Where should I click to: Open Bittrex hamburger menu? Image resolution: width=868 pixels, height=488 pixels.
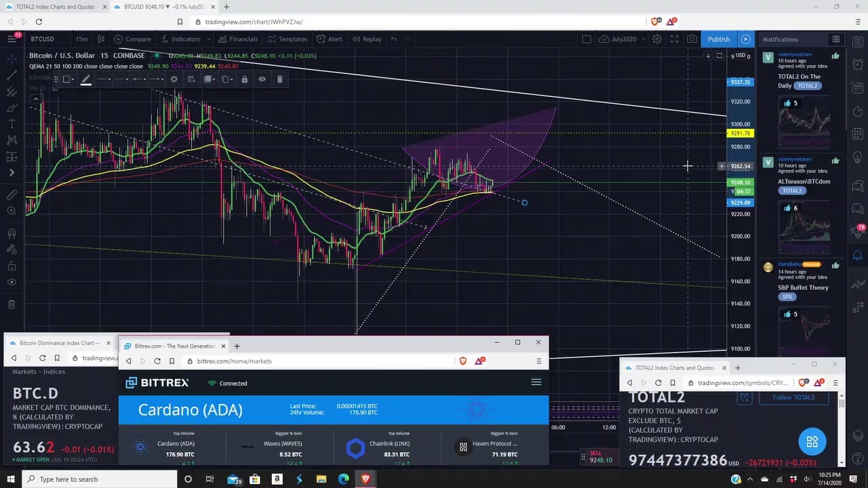536,382
